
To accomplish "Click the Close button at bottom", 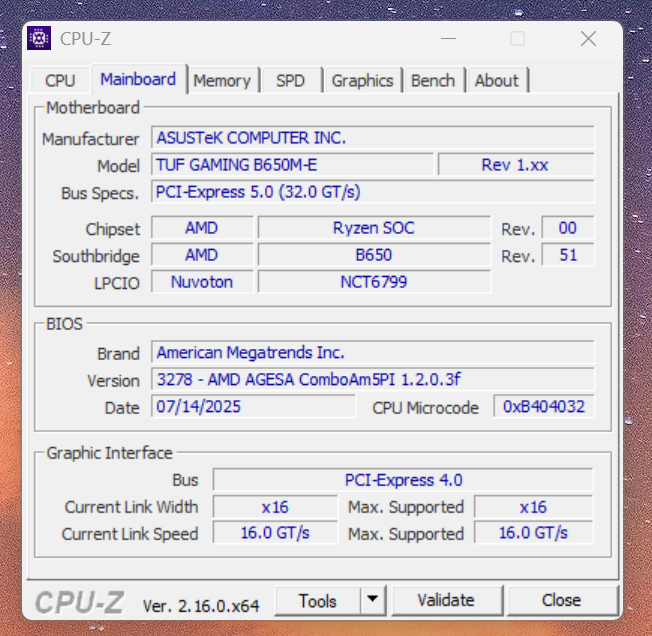I will (561, 601).
